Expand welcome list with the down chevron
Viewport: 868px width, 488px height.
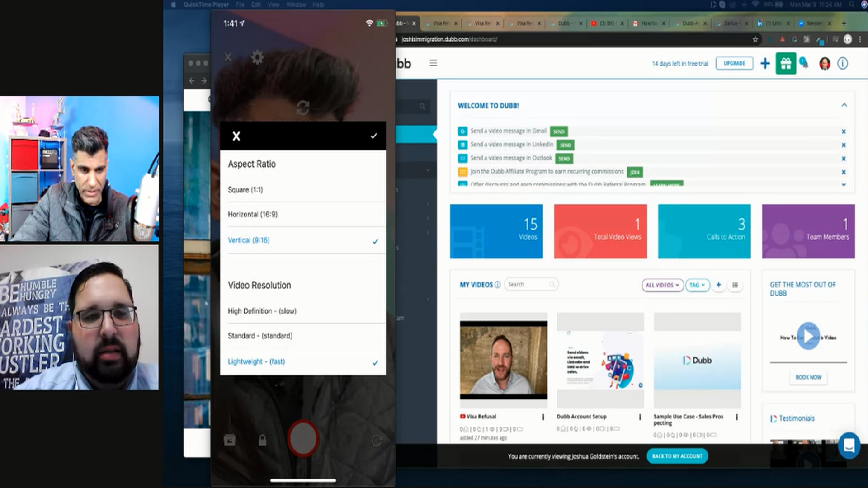click(x=844, y=185)
